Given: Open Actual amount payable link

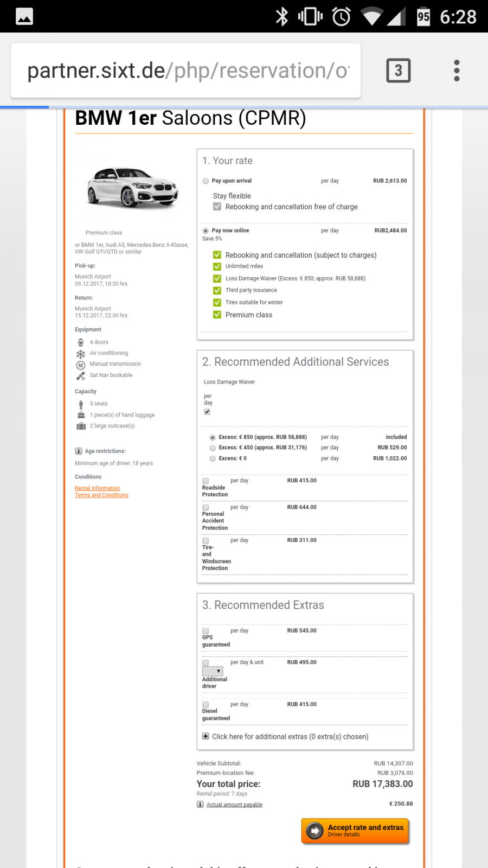Looking at the screenshot, I should click(234, 805).
